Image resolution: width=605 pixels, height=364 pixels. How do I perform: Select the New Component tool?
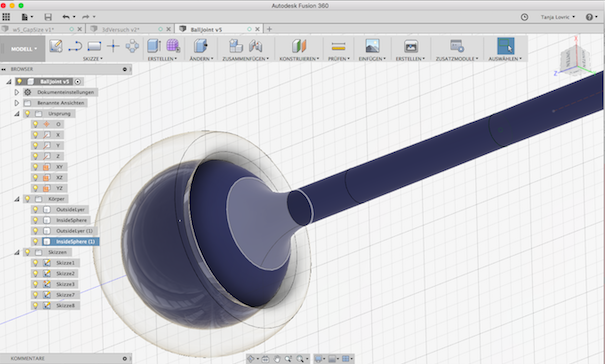pos(236,46)
